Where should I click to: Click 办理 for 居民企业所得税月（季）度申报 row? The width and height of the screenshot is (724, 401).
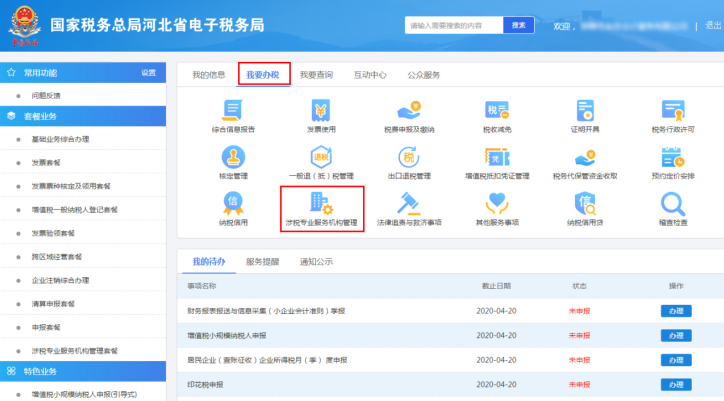(676, 360)
